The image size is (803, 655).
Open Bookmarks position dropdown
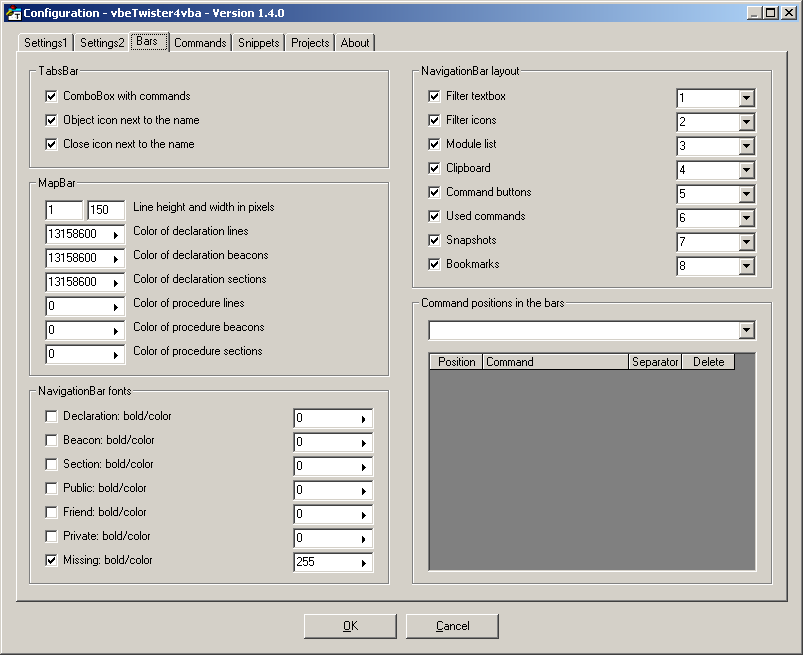[747, 266]
